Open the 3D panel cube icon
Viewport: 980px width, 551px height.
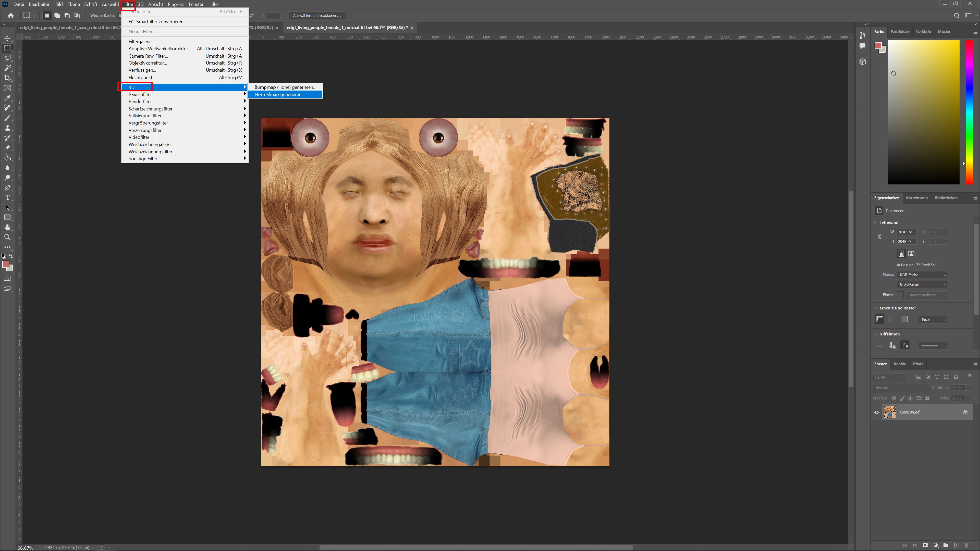862,62
